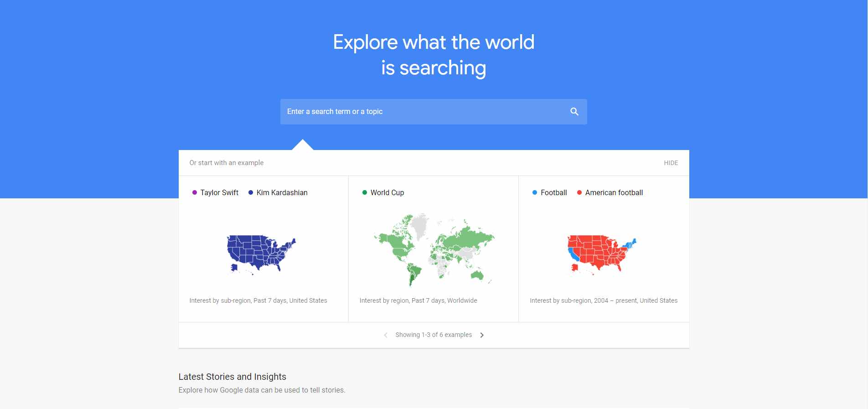This screenshot has width=868, height=409.
Task: Click the 'Latest Stories and Insights' heading
Action: coord(232,377)
